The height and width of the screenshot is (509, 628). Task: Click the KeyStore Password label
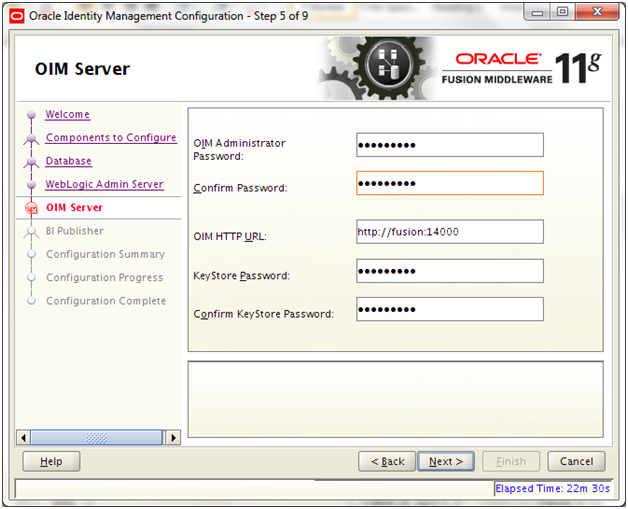[242, 276]
